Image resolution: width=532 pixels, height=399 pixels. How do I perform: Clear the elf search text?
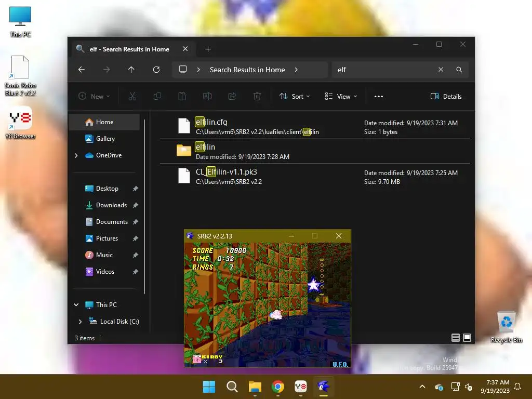(x=441, y=70)
